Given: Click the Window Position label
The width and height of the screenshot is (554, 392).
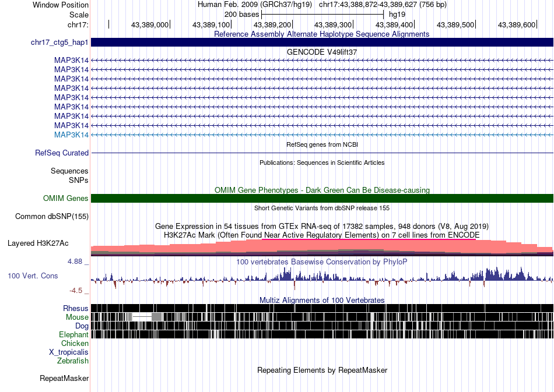Looking at the screenshot, I should (x=61, y=5).
